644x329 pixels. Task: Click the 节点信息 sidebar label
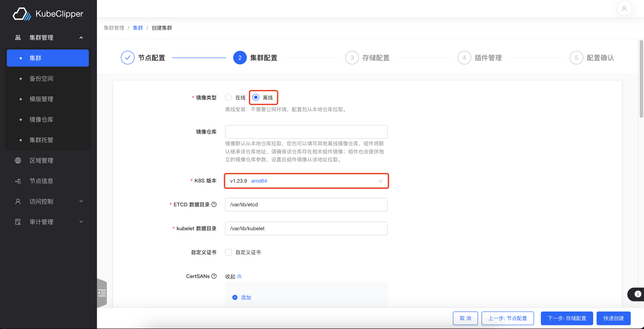41,181
